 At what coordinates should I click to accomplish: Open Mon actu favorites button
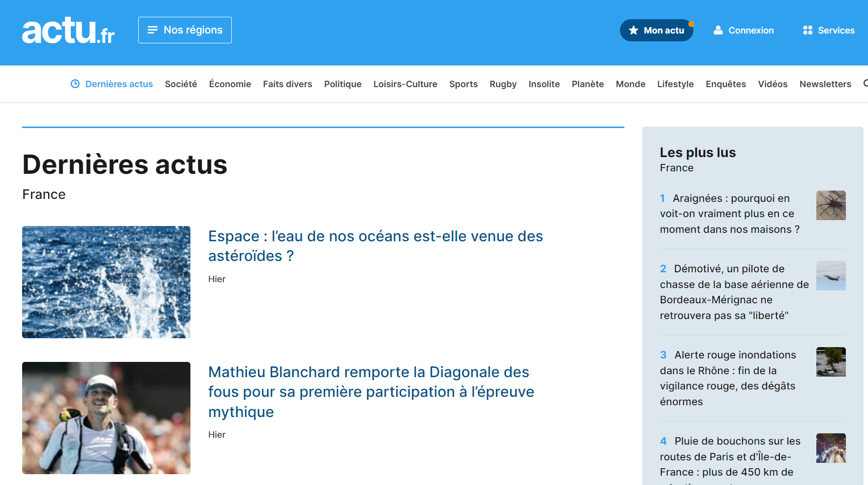656,31
